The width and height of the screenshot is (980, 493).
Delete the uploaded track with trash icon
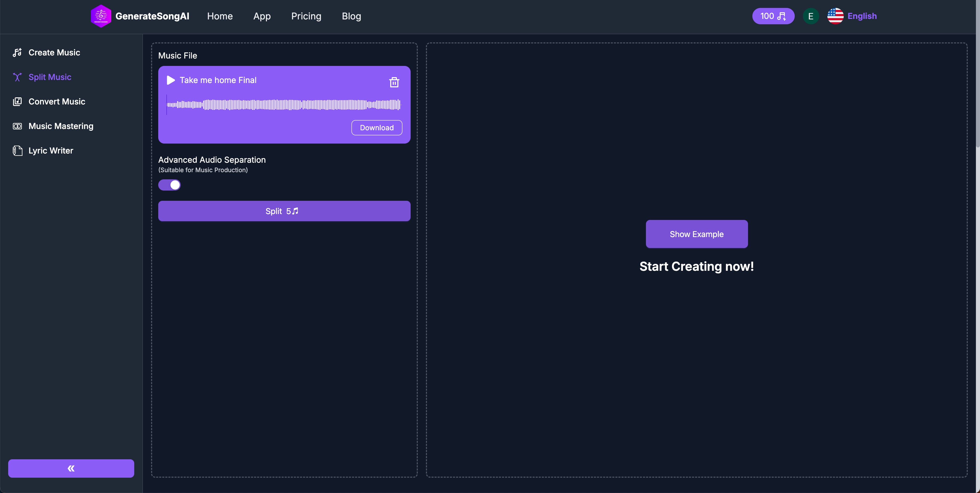394,82
